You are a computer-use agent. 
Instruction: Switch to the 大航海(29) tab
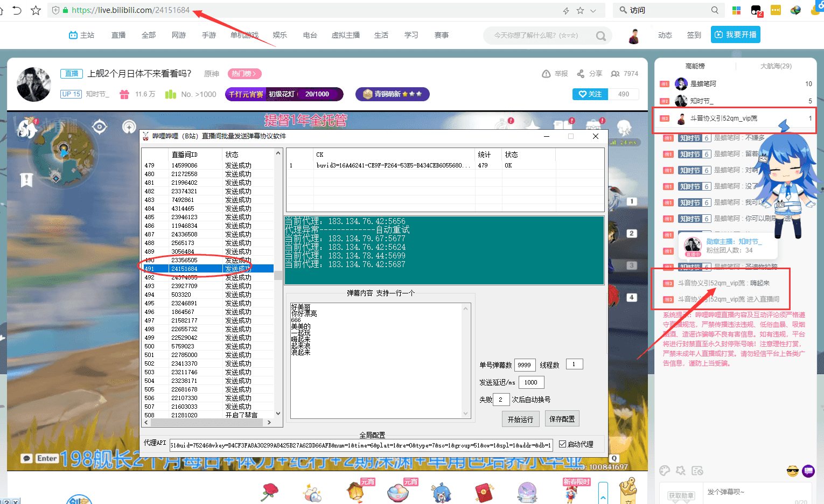click(776, 66)
